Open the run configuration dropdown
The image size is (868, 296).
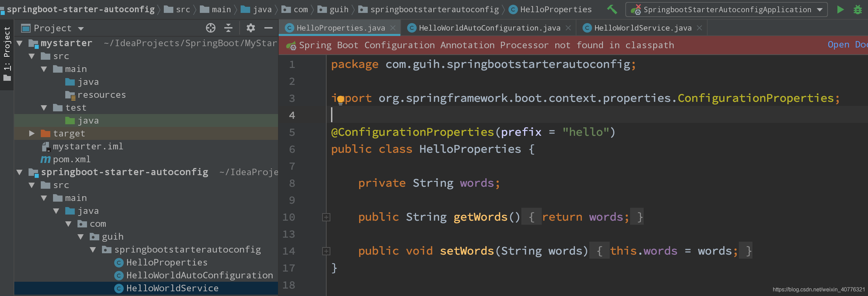pos(726,10)
